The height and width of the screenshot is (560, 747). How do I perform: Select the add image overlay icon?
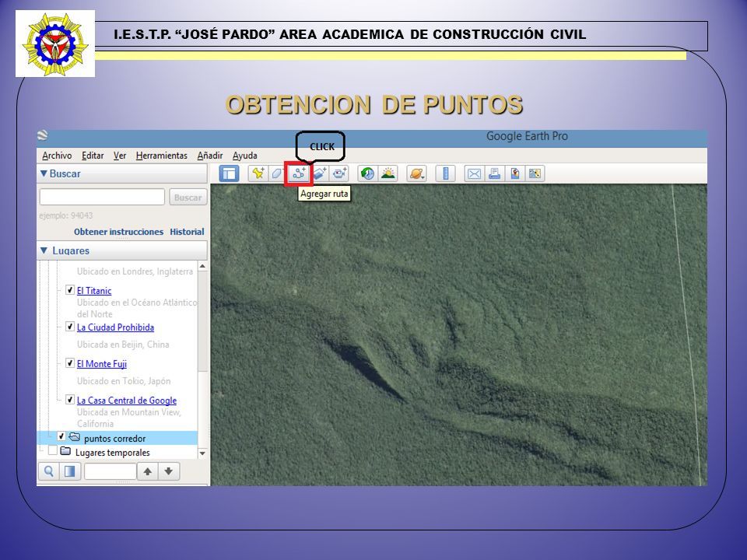[x=320, y=173]
